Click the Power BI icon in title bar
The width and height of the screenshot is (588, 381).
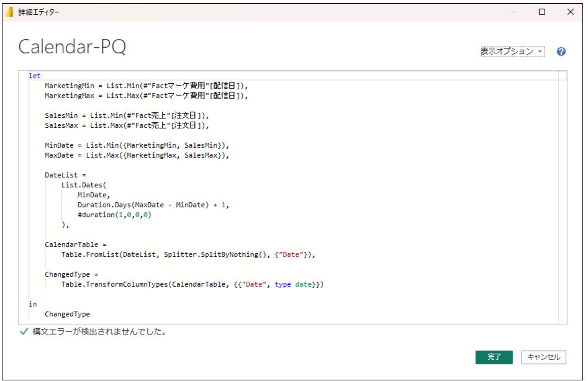point(10,12)
